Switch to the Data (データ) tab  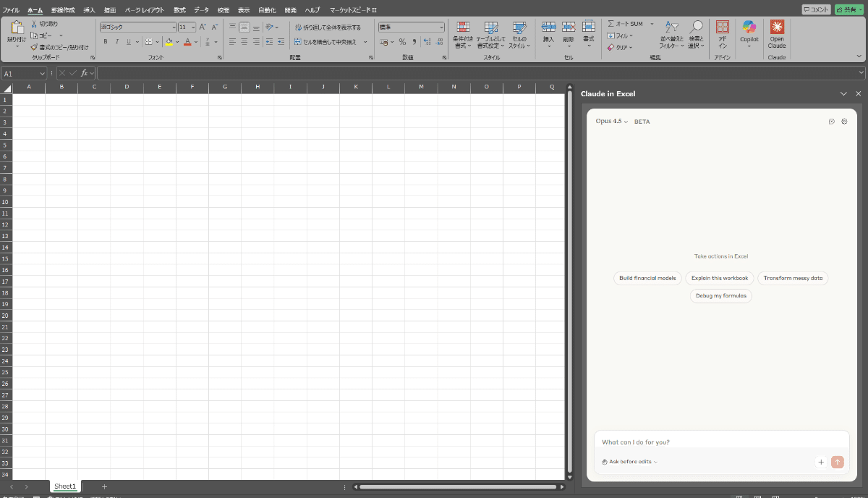[201, 10]
